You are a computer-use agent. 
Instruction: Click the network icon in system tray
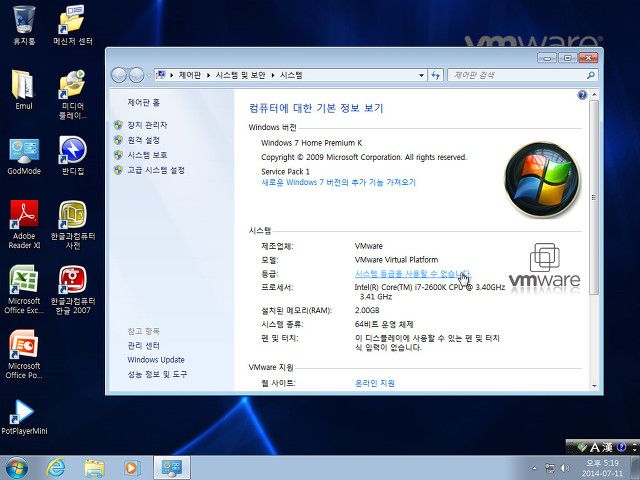[x=550, y=468]
